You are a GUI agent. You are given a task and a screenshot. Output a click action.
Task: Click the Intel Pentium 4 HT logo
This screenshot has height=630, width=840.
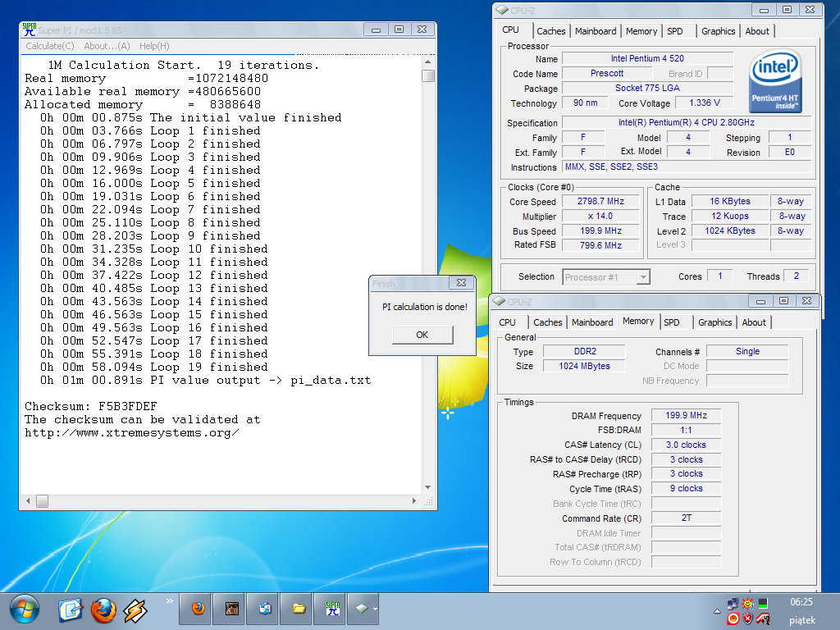click(775, 81)
